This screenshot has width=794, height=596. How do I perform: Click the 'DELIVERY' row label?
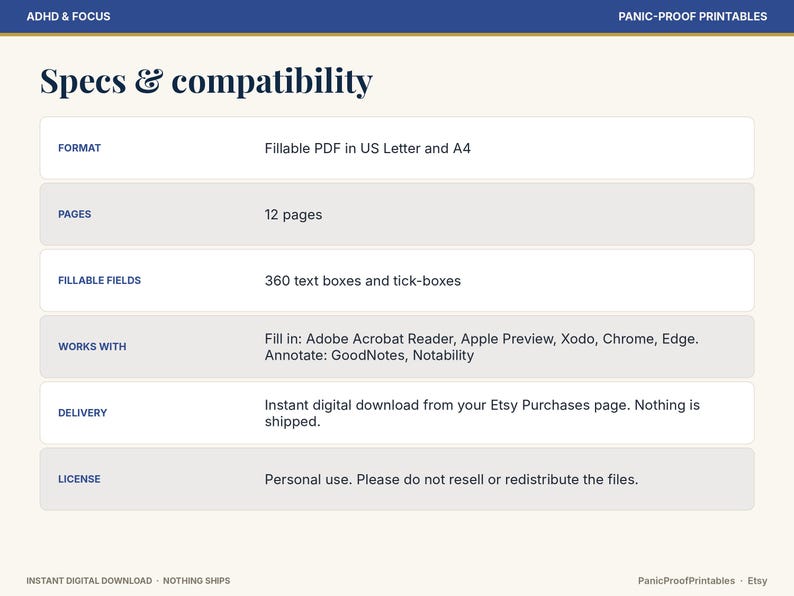tap(83, 413)
